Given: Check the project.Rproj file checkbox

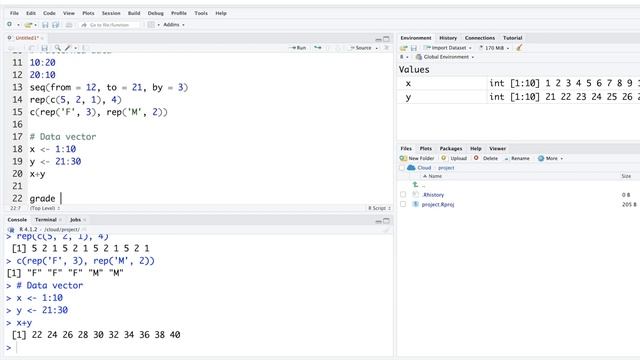Looking at the screenshot, I should (x=403, y=204).
